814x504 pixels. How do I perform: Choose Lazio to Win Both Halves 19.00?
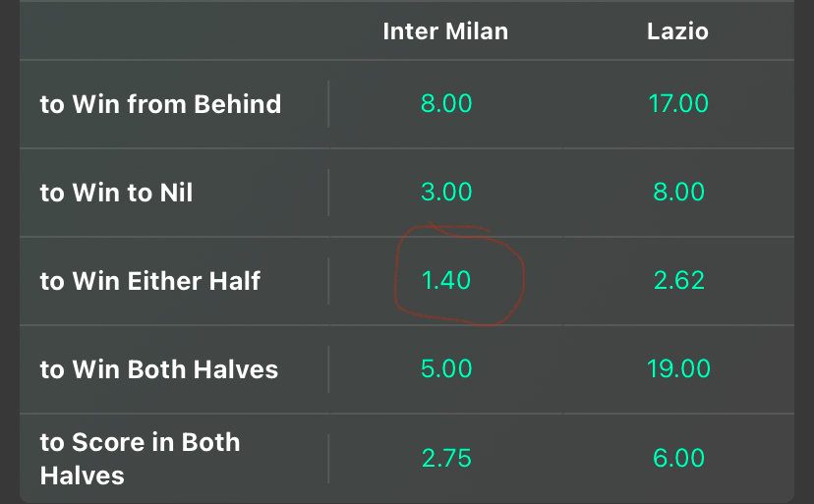click(678, 369)
